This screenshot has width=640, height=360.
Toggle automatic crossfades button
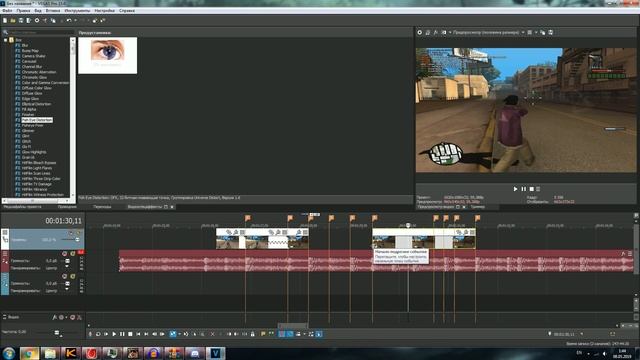click(x=289, y=334)
